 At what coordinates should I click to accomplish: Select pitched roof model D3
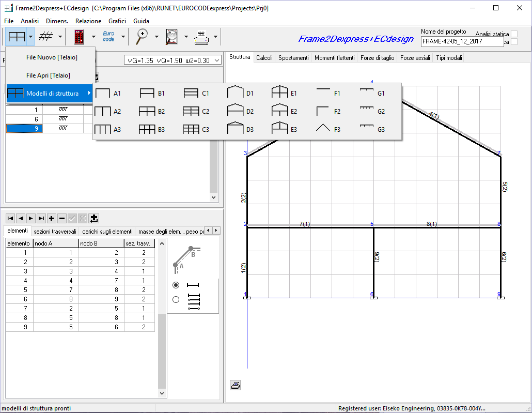[x=240, y=129]
